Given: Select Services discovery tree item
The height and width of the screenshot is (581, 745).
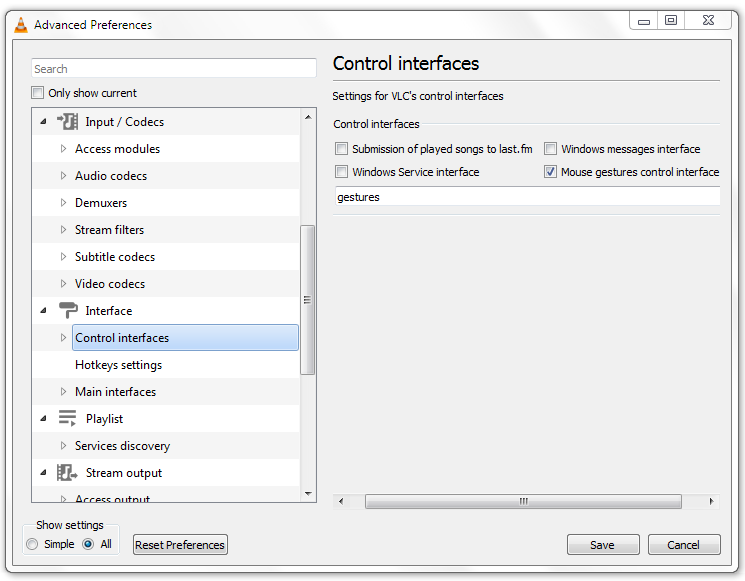Looking at the screenshot, I should tap(122, 446).
